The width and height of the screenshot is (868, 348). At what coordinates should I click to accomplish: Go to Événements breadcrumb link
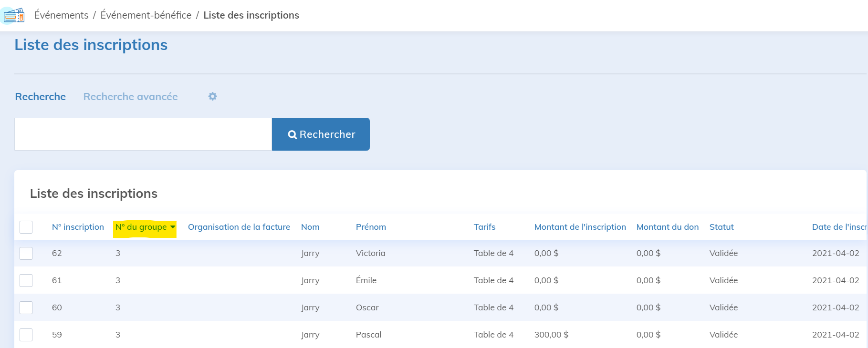[x=61, y=15]
